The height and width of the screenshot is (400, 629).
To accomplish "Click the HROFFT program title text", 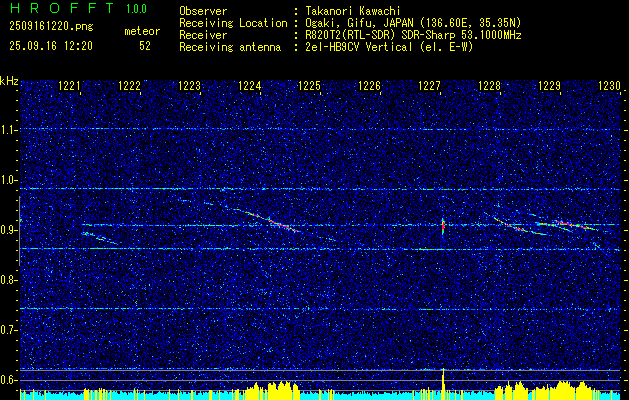I will click(x=62, y=8).
